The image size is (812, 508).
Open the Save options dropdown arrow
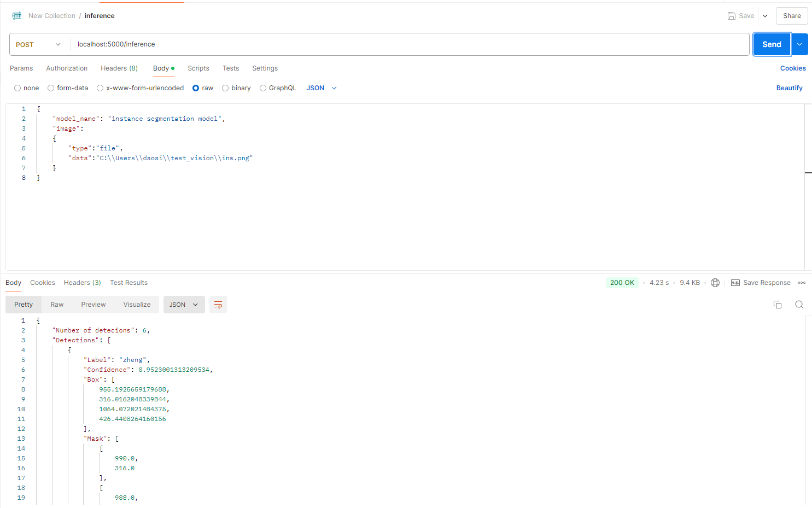tap(765, 16)
